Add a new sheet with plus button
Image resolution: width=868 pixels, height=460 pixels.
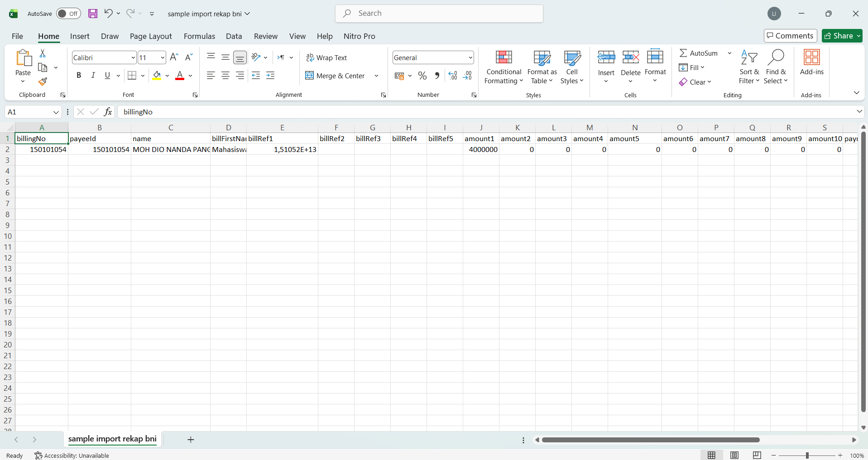click(191, 440)
